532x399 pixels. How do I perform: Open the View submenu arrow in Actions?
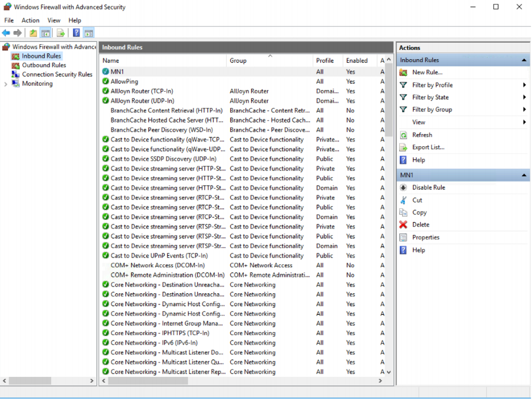point(524,122)
